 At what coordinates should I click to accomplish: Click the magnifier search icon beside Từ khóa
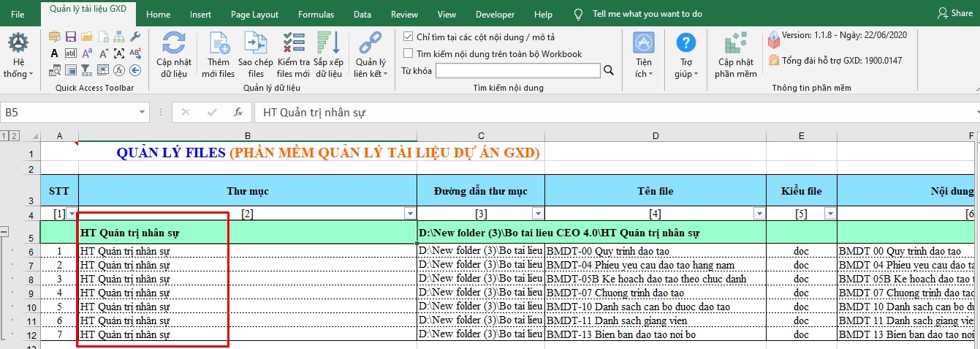pyautogui.click(x=608, y=71)
